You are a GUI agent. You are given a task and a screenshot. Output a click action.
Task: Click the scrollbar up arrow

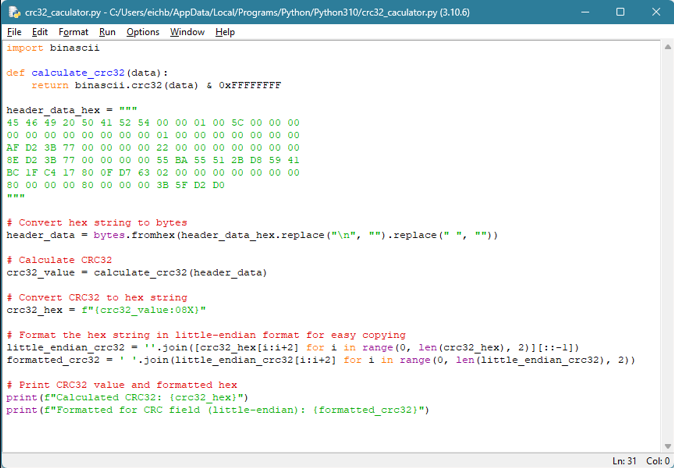668,46
